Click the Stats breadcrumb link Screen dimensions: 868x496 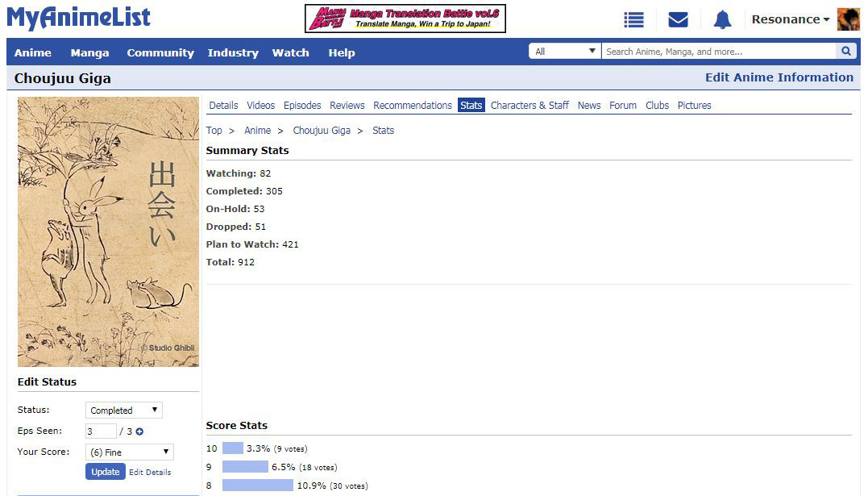point(383,130)
